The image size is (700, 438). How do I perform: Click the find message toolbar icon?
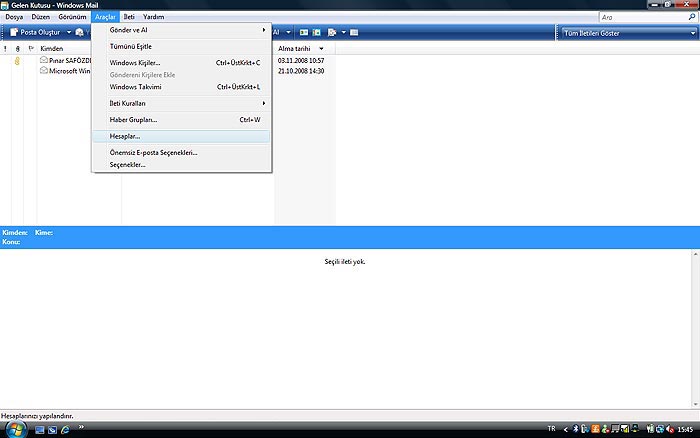point(332,32)
